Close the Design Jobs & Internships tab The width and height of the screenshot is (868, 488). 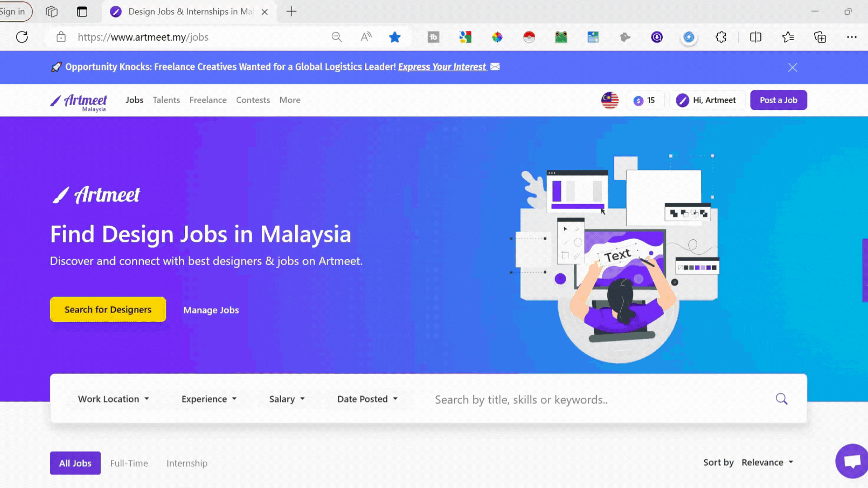(x=265, y=12)
